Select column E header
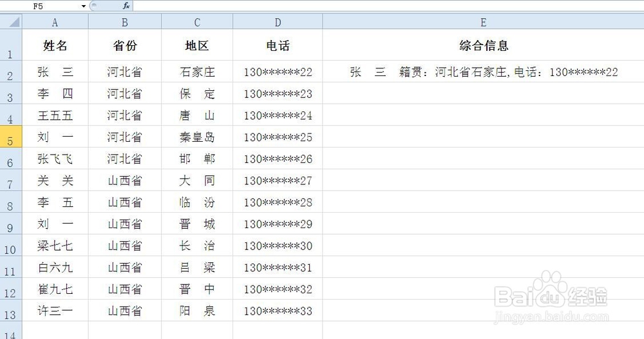Viewport: 644px width, 339px height. tap(484, 22)
